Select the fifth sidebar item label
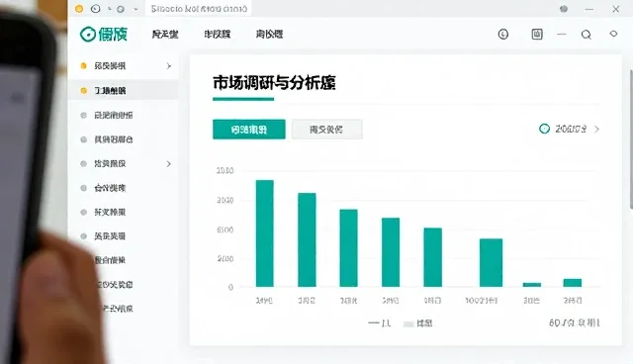 [110, 164]
